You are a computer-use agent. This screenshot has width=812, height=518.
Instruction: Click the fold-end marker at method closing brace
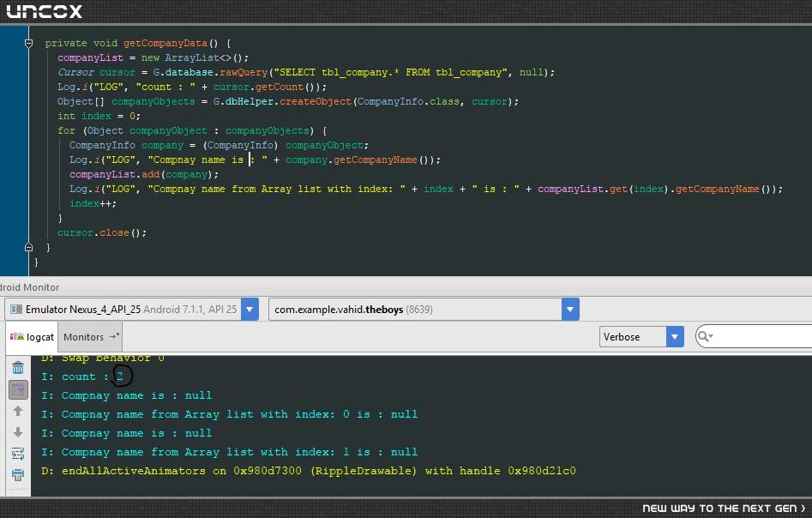click(x=29, y=247)
